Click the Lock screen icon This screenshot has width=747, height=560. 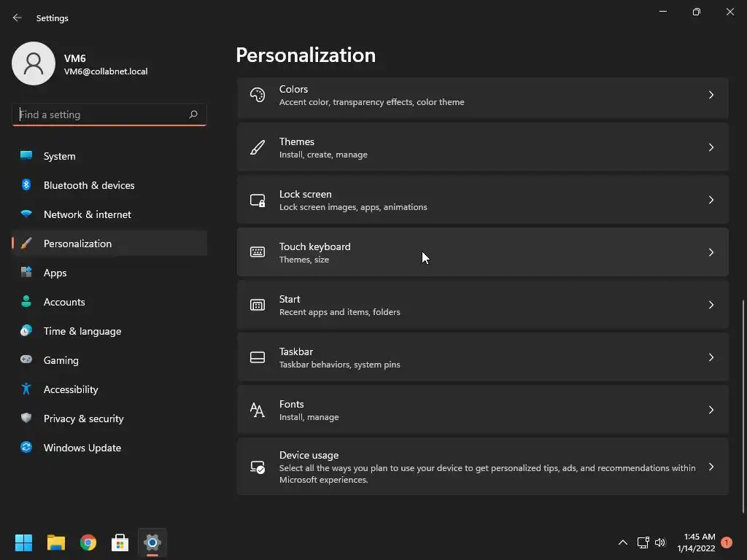pos(258,200)
